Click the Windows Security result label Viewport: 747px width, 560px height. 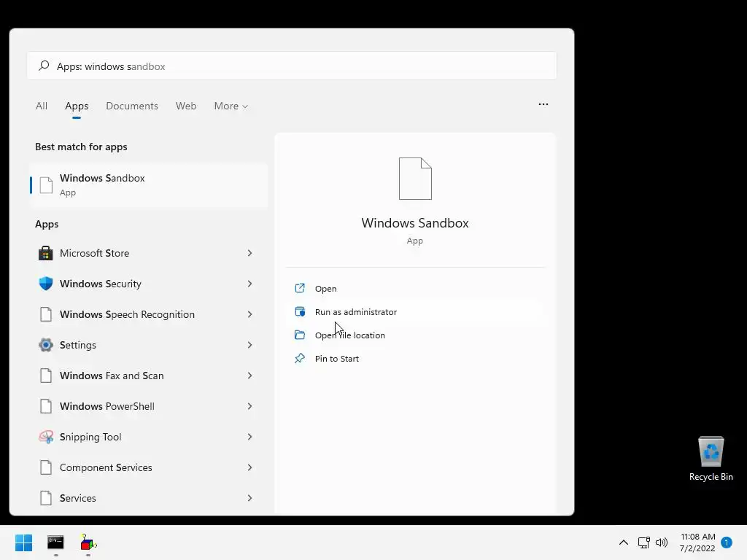101,284
